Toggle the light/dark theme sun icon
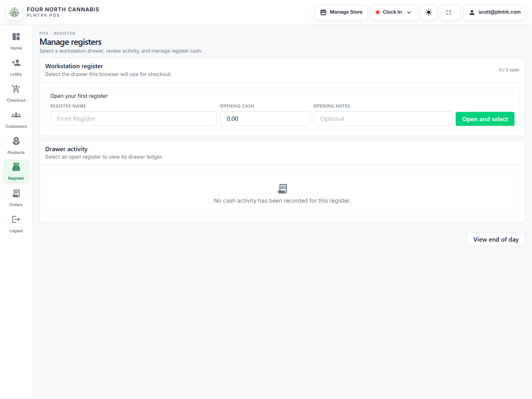 pos(429,12)
